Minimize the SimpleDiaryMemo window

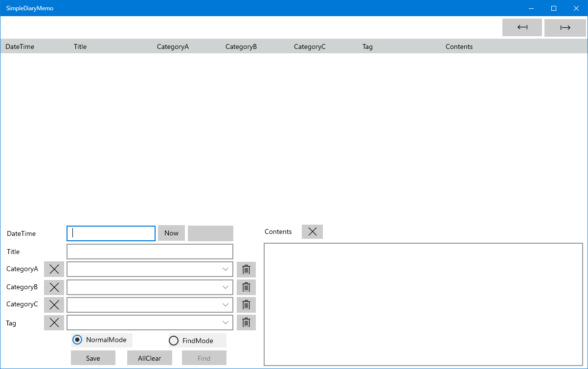tap(531, 8)
